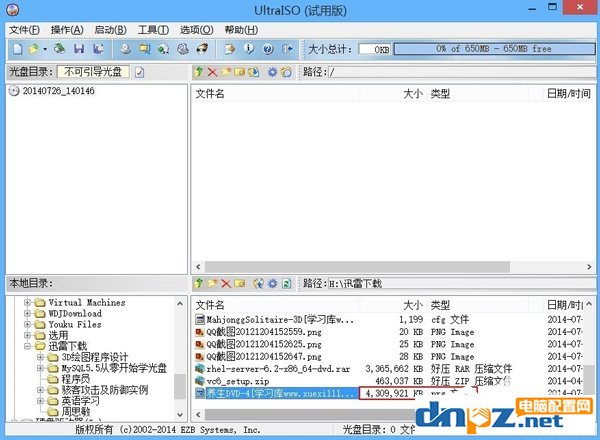The width and height of the screenshot is (600, 440).
Task: Click the boot info sheet icon beside 不可引导光盘
Action: pos(140,72)
